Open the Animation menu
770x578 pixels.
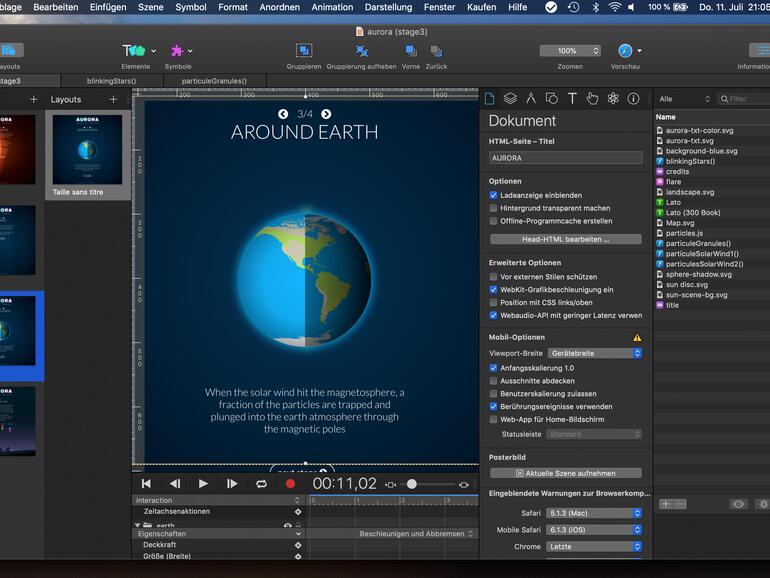tap(332, 7)
